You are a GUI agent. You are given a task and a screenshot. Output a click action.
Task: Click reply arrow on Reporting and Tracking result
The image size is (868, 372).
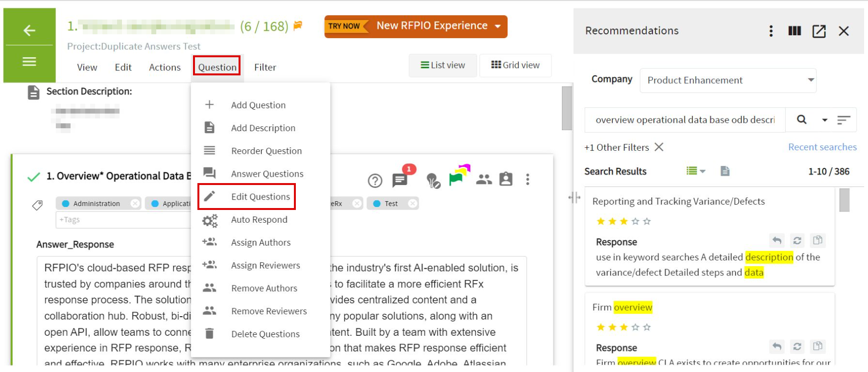(x=777, y=240)
